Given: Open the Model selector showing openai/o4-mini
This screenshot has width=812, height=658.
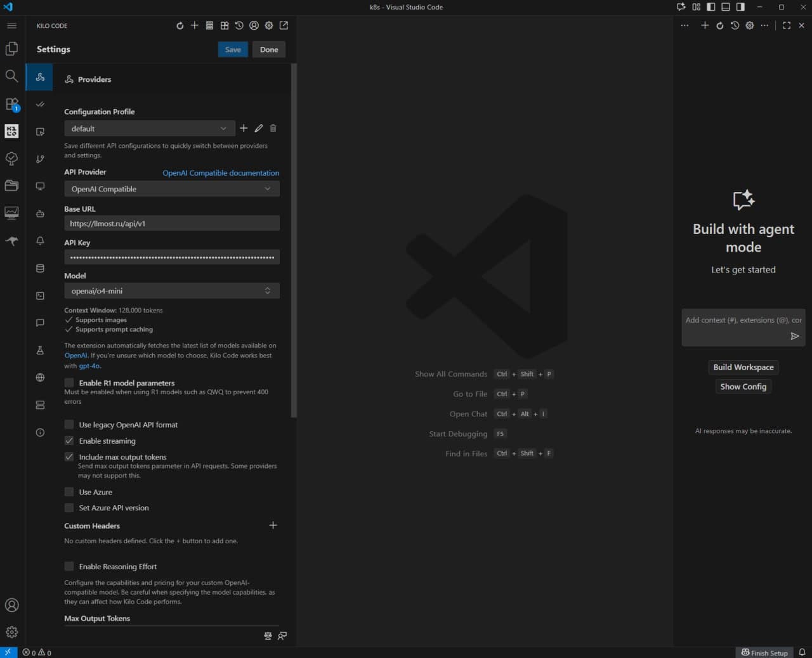Looking at the screenshot, I should 171,290.
